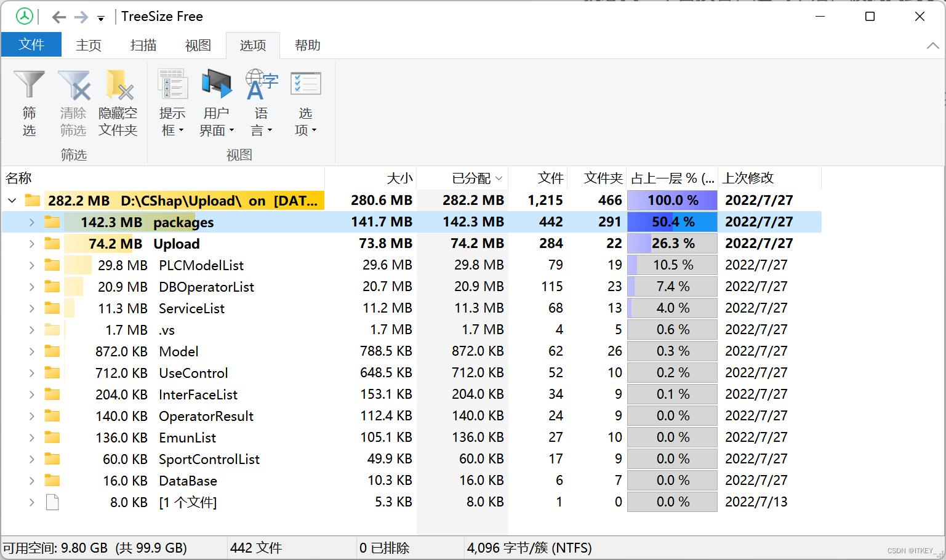Switch to the 扫描 tab
Screen dimensions: 946x560
tap(143, 45)
